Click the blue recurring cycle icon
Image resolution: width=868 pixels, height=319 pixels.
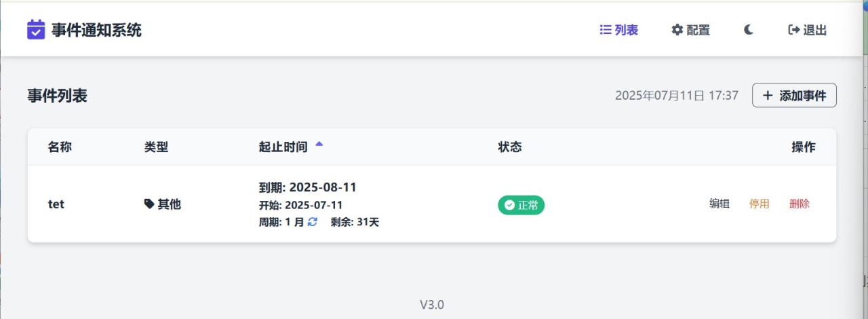pyautogui.click(x=313, y=222)
